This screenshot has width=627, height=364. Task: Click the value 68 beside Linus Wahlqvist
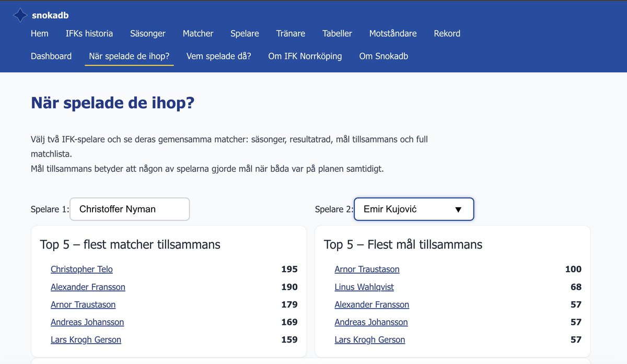pyautogui.click(x=576, y=287)
